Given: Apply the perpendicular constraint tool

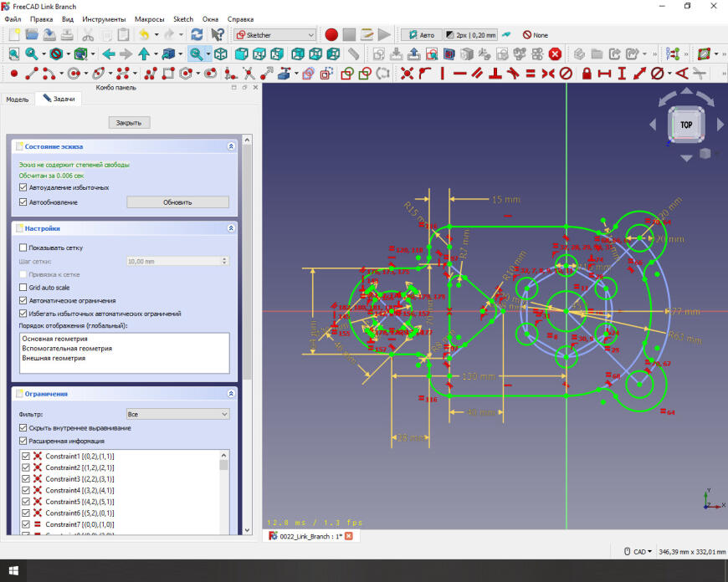Looking at the screenshot, I should 495,74.
